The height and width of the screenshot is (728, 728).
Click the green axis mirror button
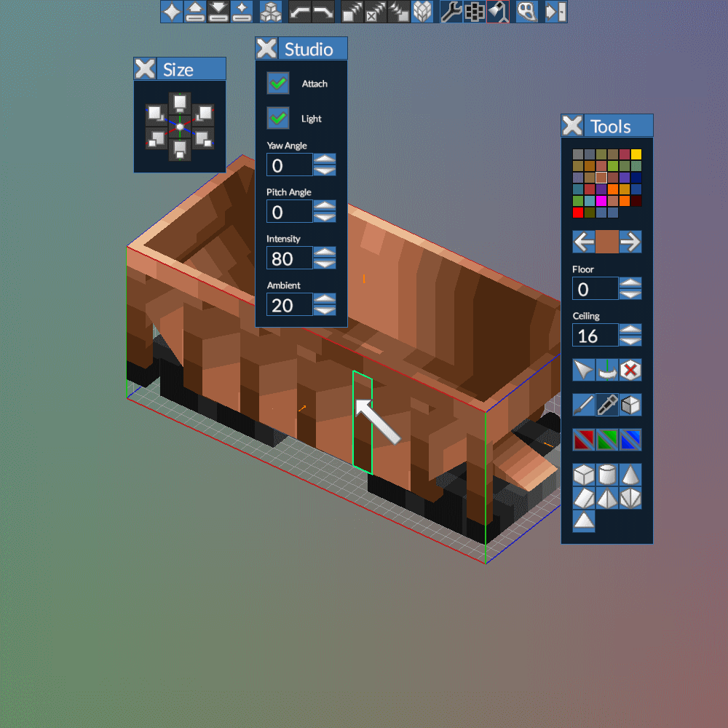click(607, 439)
